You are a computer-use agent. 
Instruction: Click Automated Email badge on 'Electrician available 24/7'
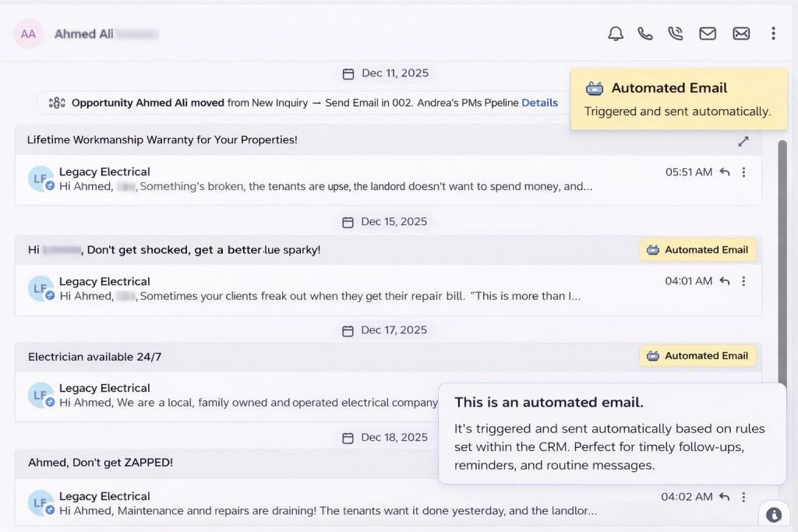pyautogui.click(x=698, y=356)
